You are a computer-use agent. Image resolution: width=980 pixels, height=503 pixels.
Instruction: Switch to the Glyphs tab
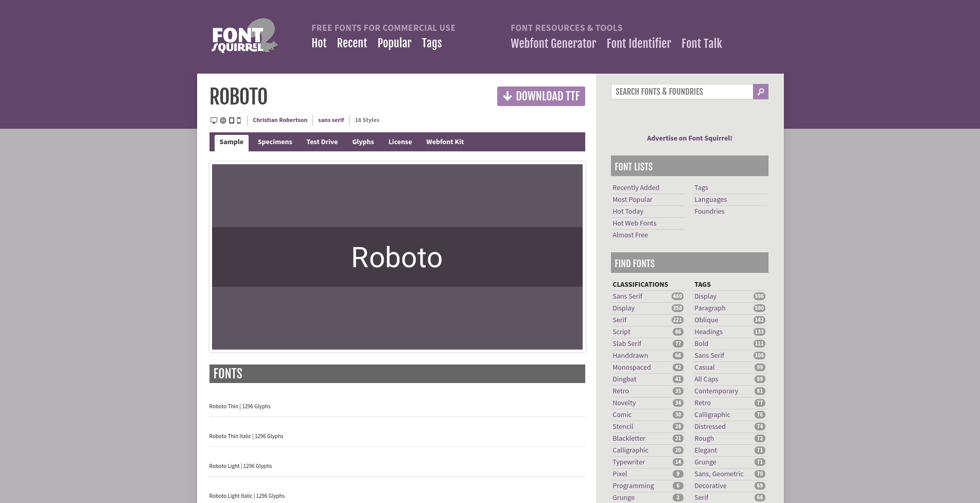(x=363, y=142)
